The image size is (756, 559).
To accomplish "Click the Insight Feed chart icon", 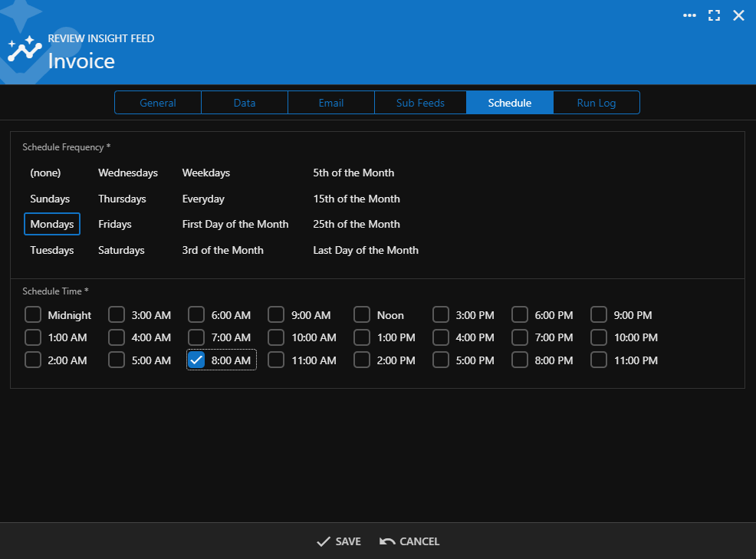I will [x=25, y=50].
